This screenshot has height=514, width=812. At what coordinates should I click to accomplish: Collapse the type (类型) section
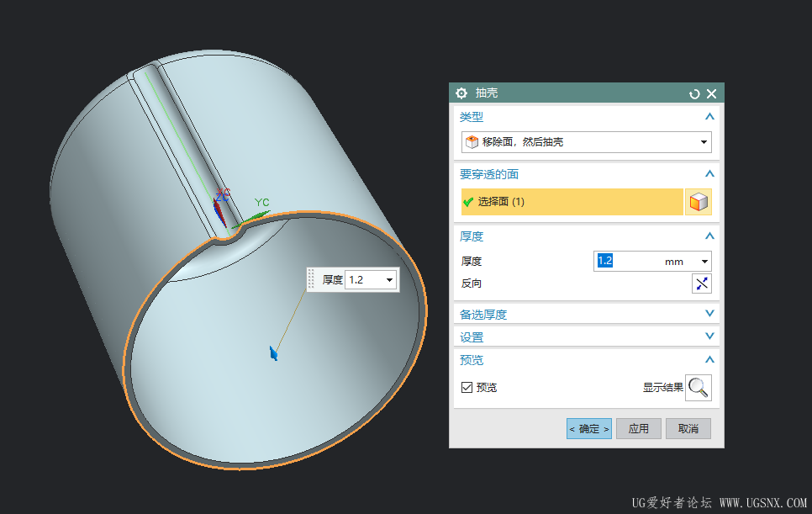tap(709, 117)
